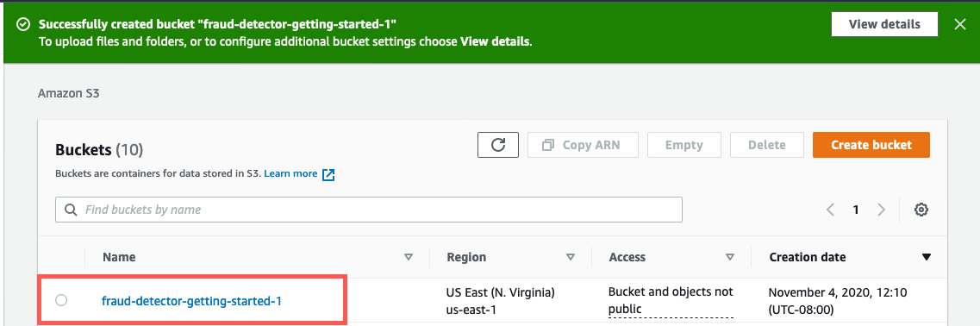The image size is (980, 326).
Task: Go to the previous page arrow
Action: 831,210
